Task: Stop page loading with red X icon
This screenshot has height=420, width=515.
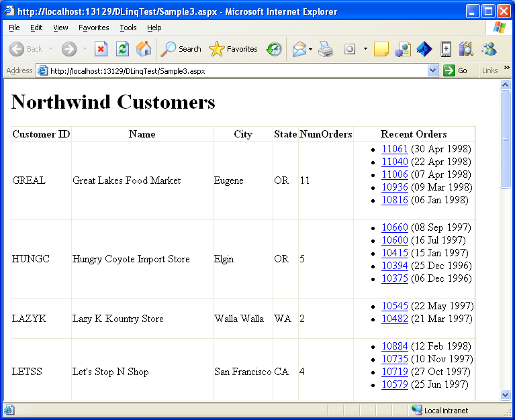Action: pos(101,49)
